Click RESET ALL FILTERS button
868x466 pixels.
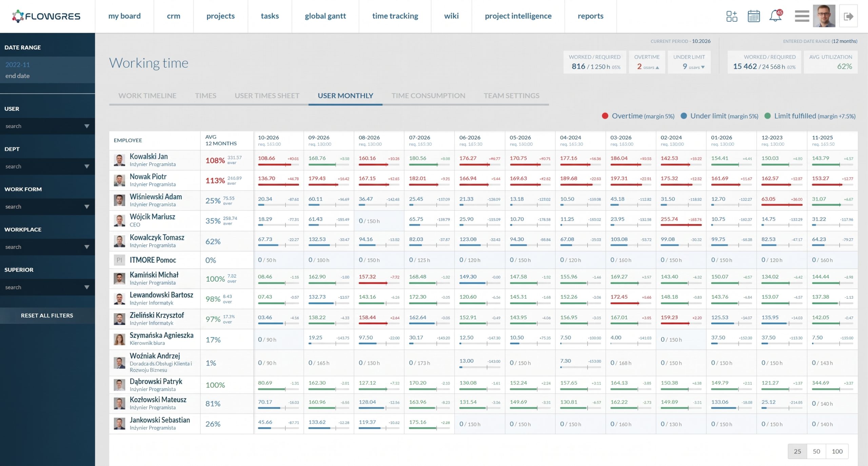point(47,315)
